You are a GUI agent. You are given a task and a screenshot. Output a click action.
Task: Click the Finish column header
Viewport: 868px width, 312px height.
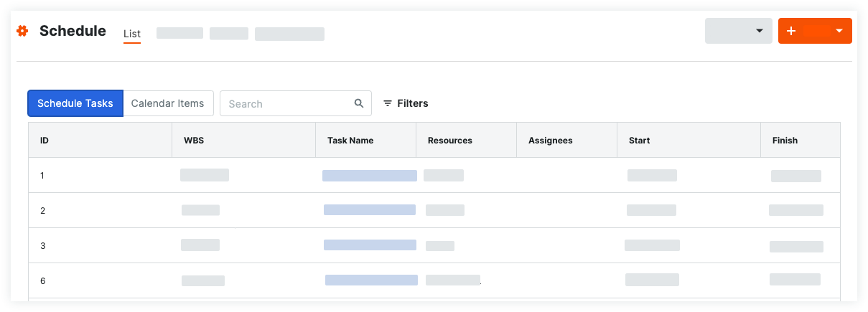(x=785, y=141)
